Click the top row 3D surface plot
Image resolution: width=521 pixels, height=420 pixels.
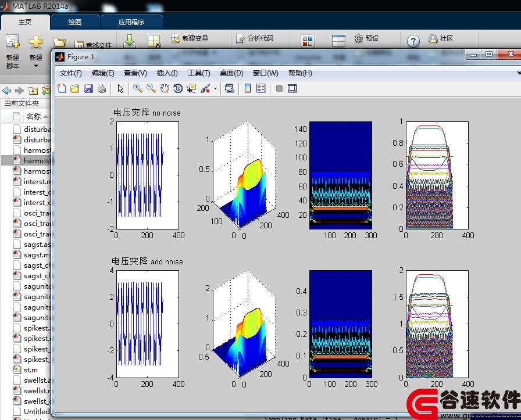(x=244, y=176)
